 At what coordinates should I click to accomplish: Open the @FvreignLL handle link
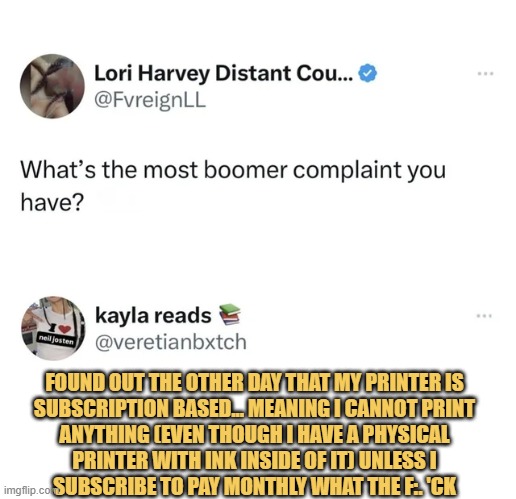point(150,100)
